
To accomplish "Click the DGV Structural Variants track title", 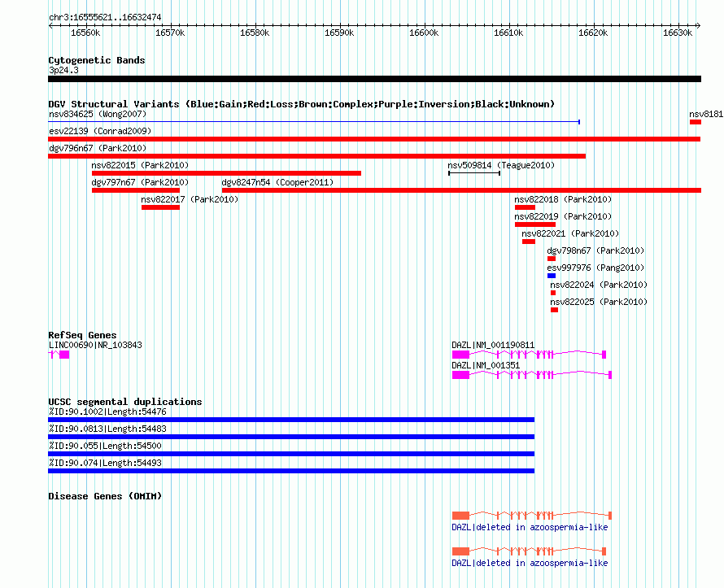I will click(x=301, y=104).
